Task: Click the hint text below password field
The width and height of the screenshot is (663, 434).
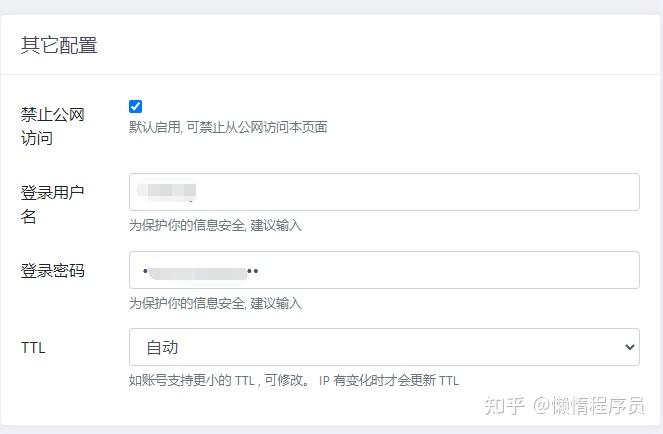Action: (215, 303)
